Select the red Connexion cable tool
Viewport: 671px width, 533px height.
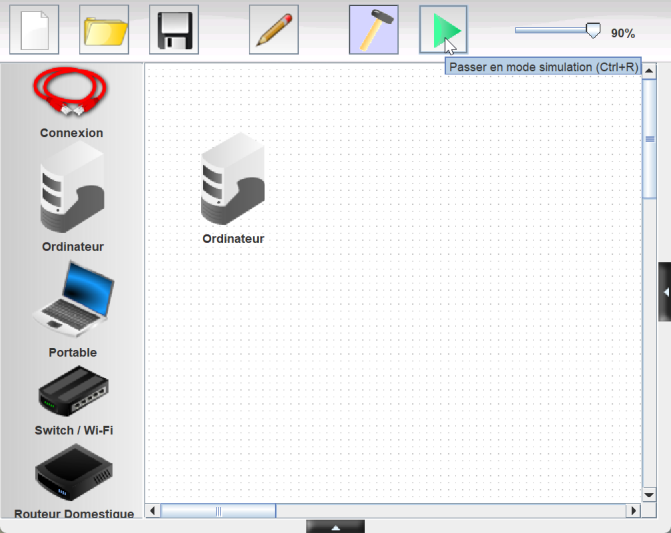71,94
